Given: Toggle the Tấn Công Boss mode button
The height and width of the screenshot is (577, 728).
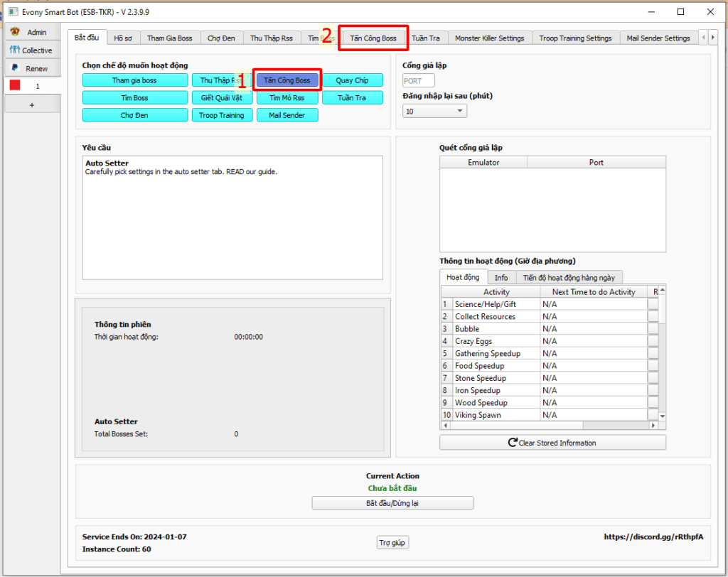Looking at the screenshot, I should (287, 80).
